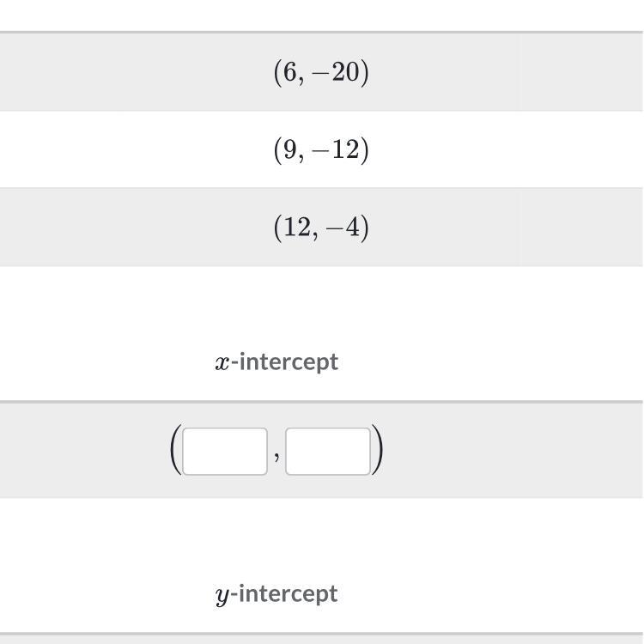Click the italic y in the y-intercept label

click(222, 595)
